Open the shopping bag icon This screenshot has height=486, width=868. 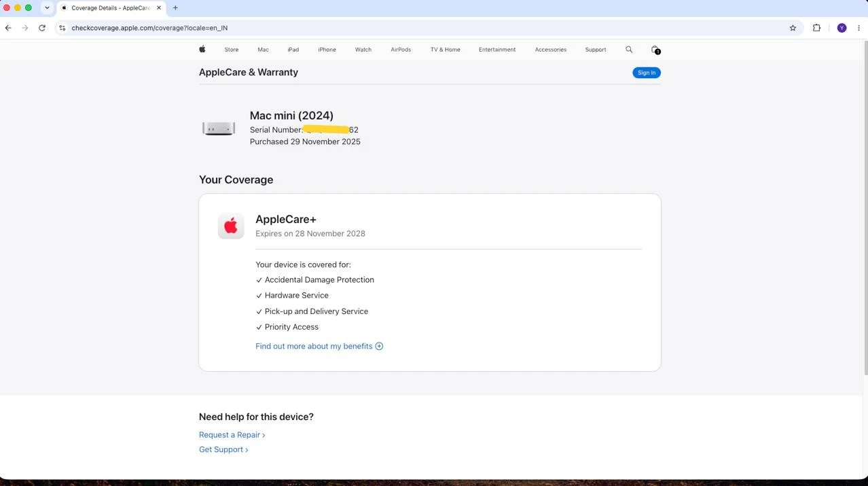[655, 50]
